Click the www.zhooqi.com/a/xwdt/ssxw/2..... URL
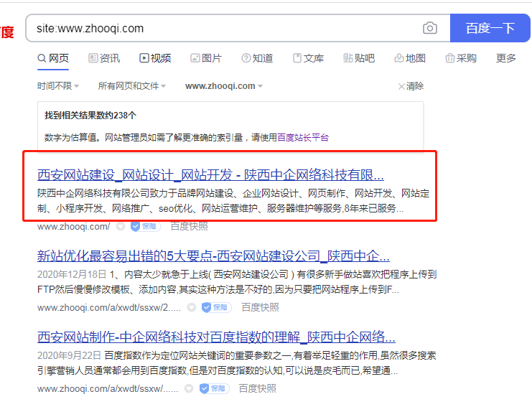 pos(109,307)
